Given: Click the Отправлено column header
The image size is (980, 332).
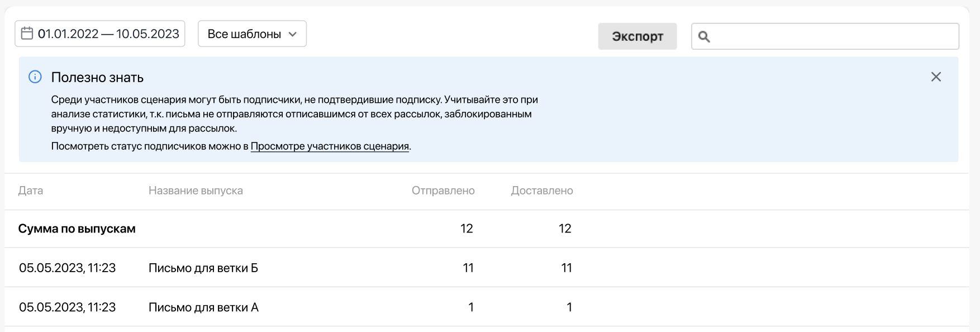Looking at the screenshot, I should [x=443, y=191].
